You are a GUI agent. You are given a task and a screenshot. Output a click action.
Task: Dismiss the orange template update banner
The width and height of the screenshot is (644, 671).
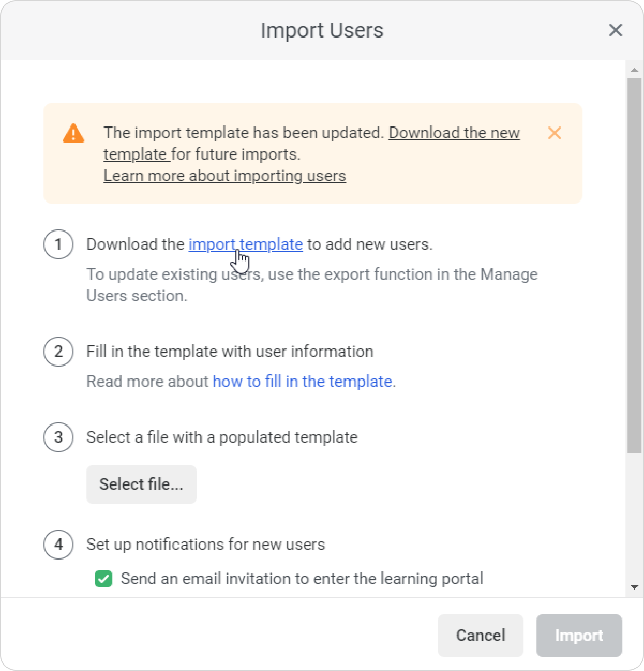(555, 133)
